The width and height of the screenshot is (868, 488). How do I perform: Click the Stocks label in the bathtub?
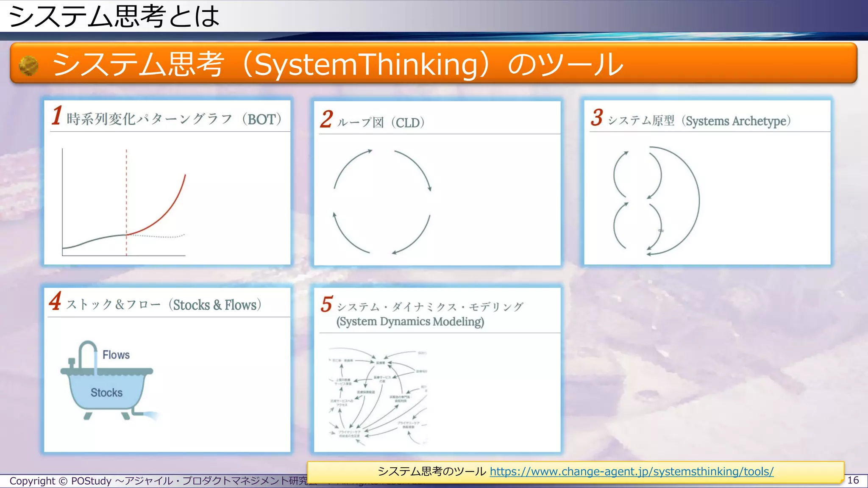click(106, 393)
